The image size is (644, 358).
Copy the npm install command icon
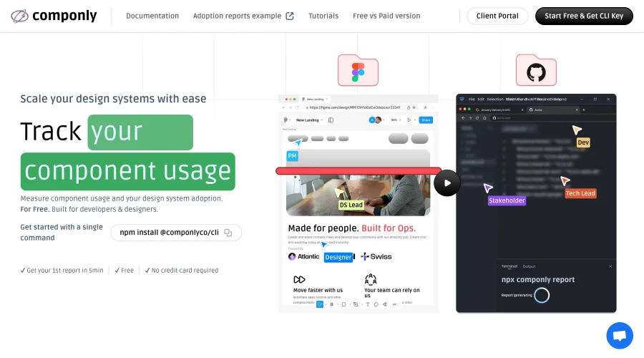pos(228,233)
